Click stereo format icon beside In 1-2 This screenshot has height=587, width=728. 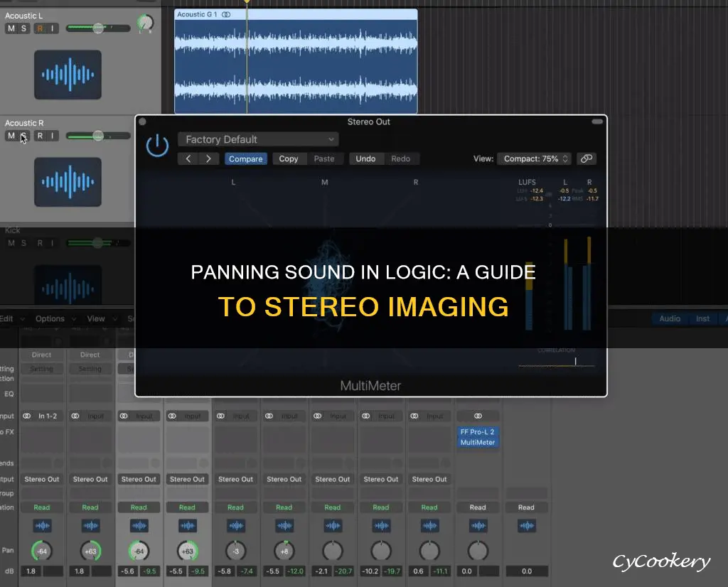27,416
